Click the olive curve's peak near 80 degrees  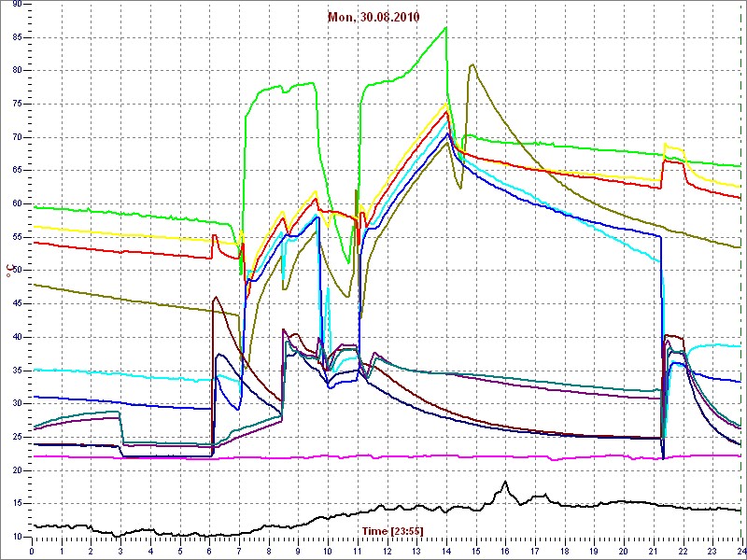tap(472, 65)
